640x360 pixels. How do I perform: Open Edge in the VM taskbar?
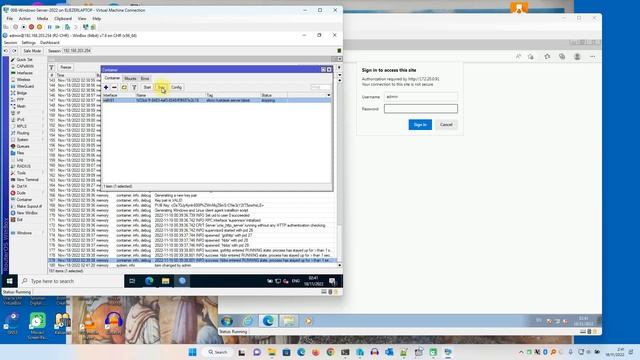point(149,281)
